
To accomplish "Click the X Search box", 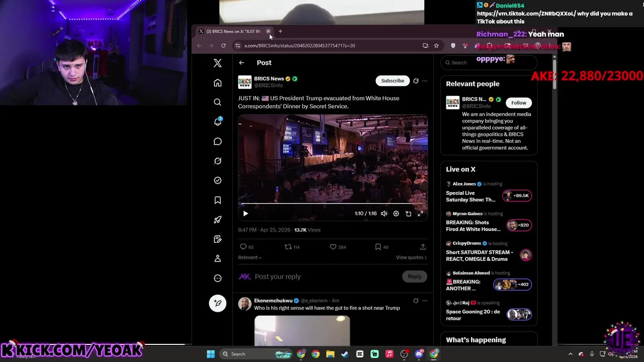I will tap(489, 63).
